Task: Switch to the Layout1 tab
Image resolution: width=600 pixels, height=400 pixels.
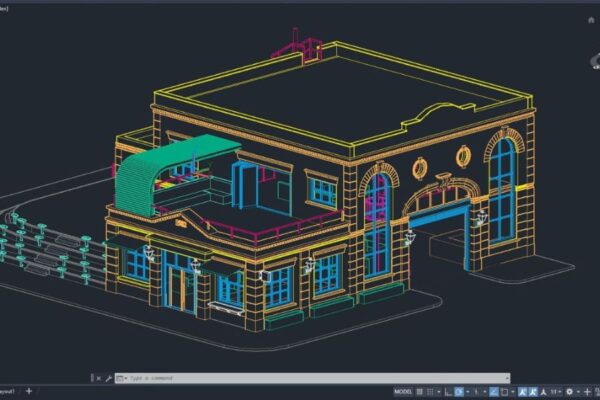Action: 7,392
